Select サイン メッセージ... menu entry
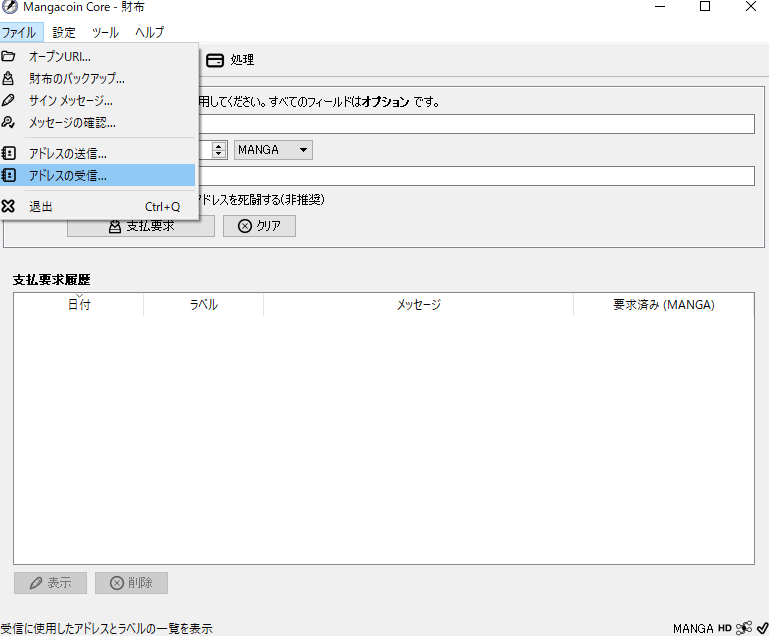This screenshot has height=636, width=769. [98, 101]
